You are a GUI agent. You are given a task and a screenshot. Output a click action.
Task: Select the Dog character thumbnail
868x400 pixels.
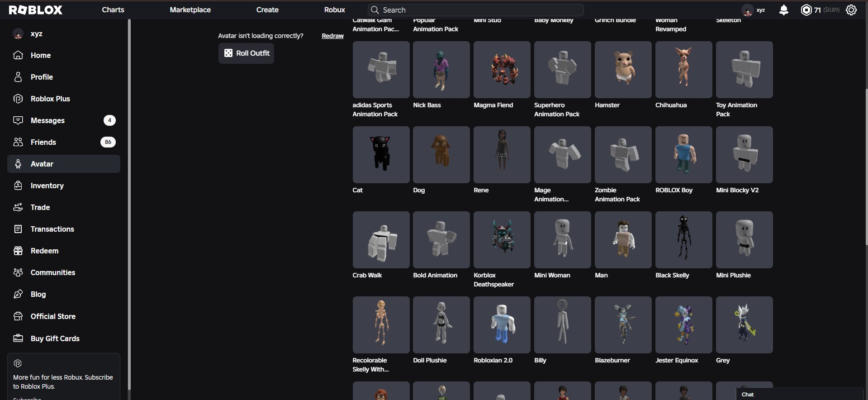click(x=441, y=155)
